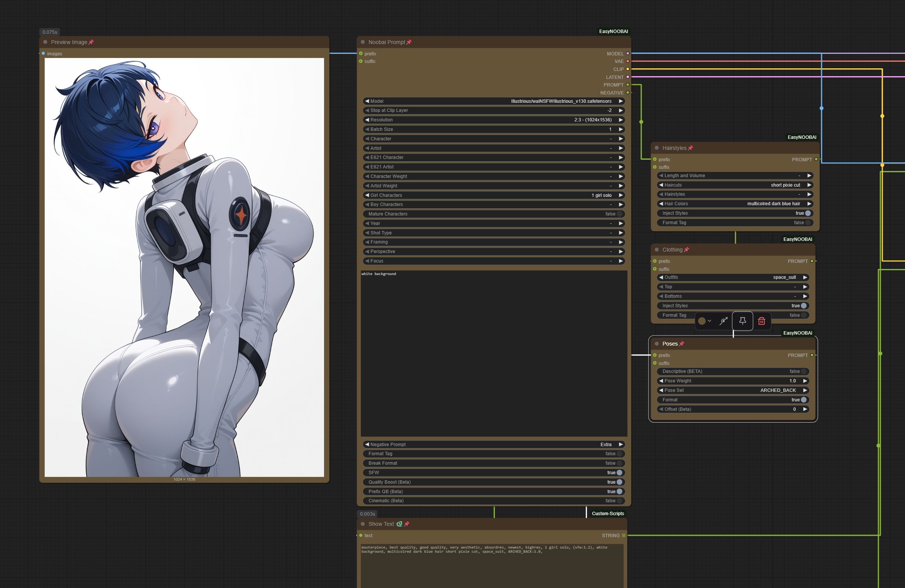Click the pin button in node toolbar
The width and height of the screenshot is (905, 588).
coord(742,321)
